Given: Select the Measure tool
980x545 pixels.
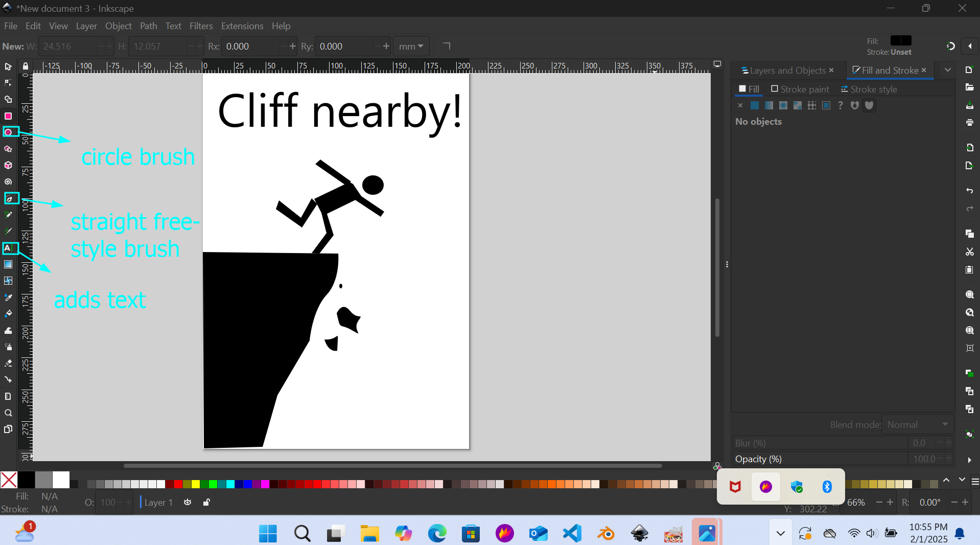Looking at the screenshot, I should (8, 396).
